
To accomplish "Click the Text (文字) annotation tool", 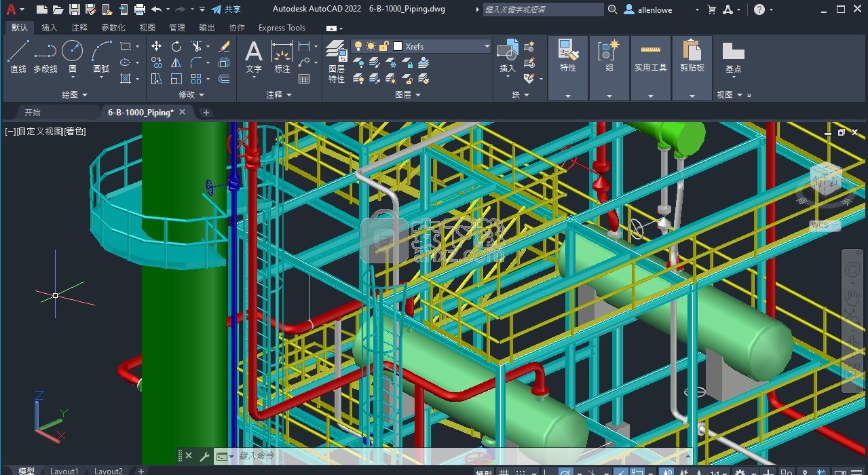I will 254,57.
